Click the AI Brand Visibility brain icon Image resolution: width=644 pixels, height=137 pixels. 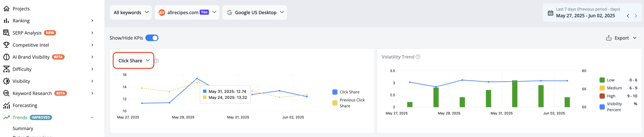[6, 57]
